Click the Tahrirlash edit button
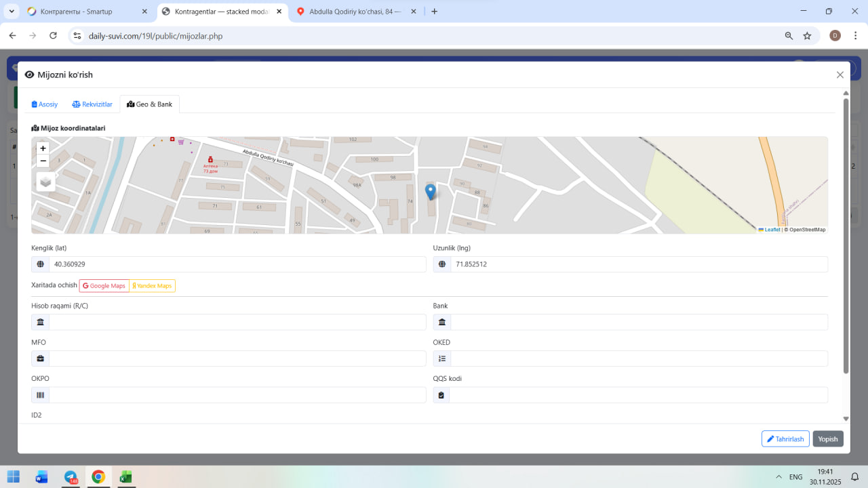This screenshot has width=868, height=488. [785, 439]
